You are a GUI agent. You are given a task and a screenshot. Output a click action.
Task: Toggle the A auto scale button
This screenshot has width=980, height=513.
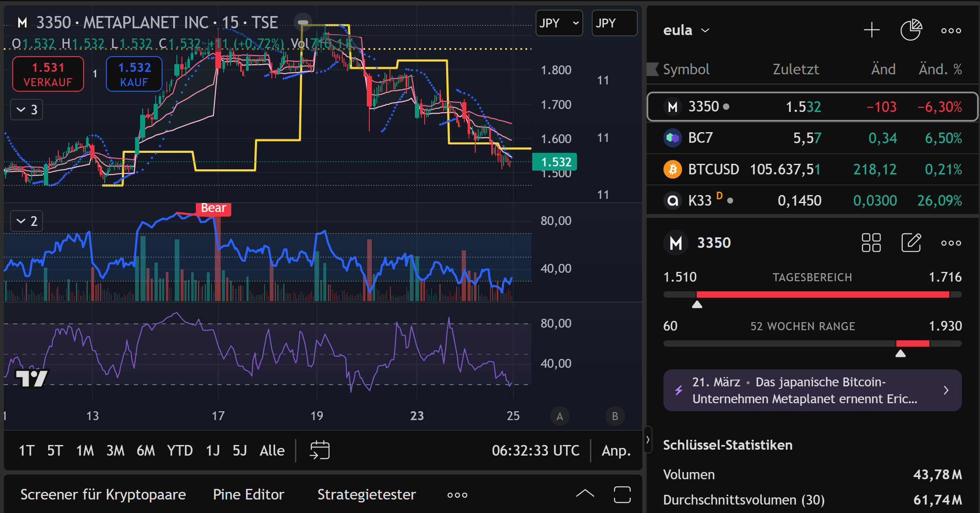click(x=560, y=416)
